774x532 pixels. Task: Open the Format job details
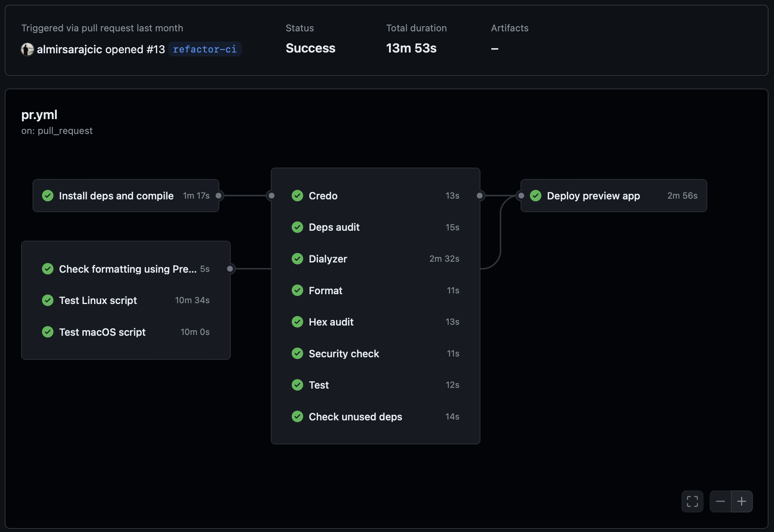point(325,291)
